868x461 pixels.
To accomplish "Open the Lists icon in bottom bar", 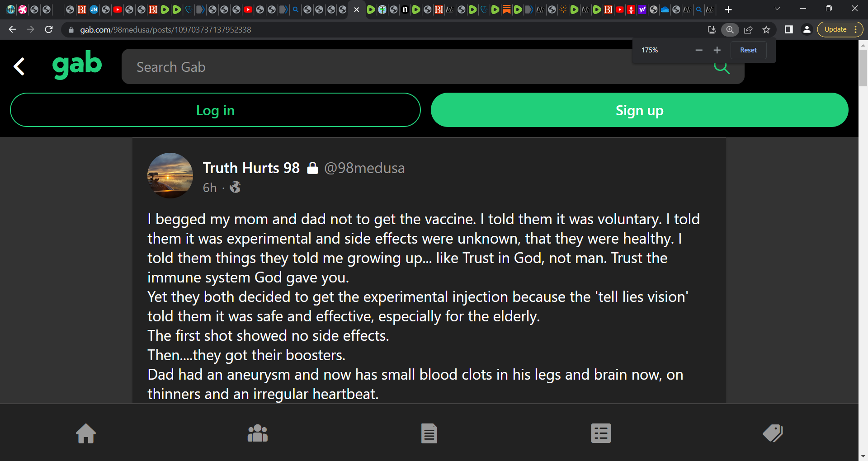I will 601,433.
